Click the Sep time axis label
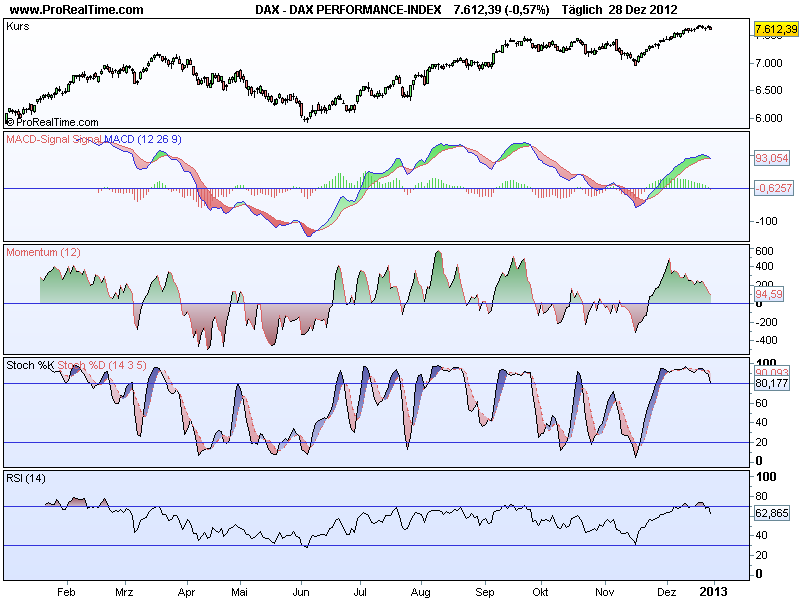 (485, 592)
